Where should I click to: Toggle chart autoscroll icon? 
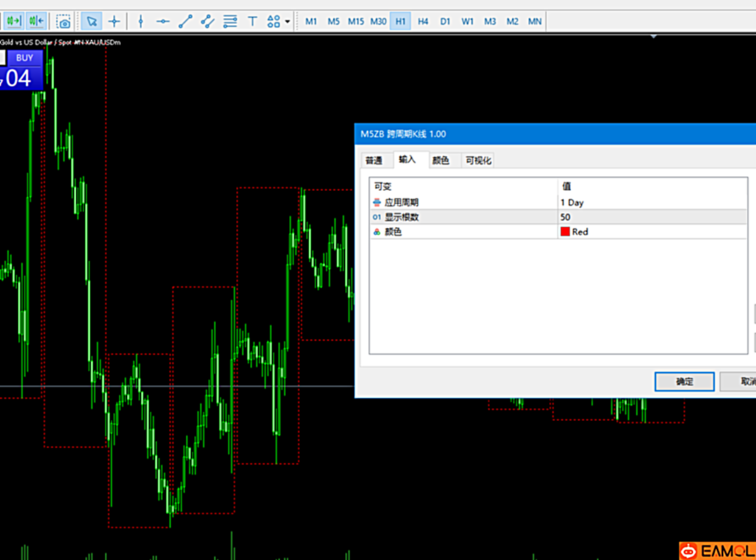point(13,21)
